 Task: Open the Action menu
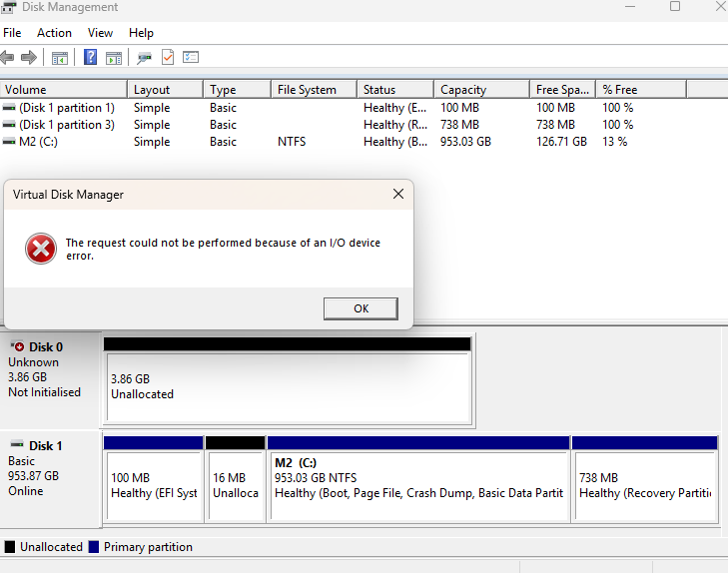click(x=54, y=33)
